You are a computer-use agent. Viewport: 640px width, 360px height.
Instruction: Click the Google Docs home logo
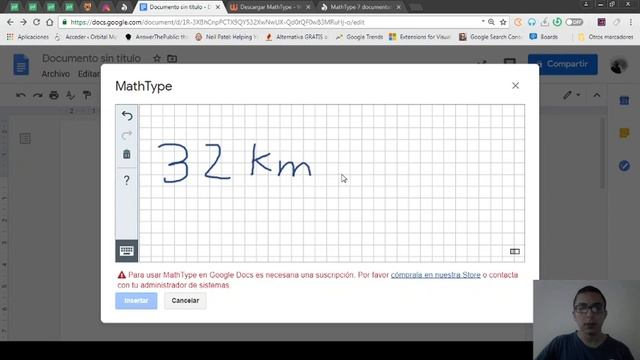[21, 64]
